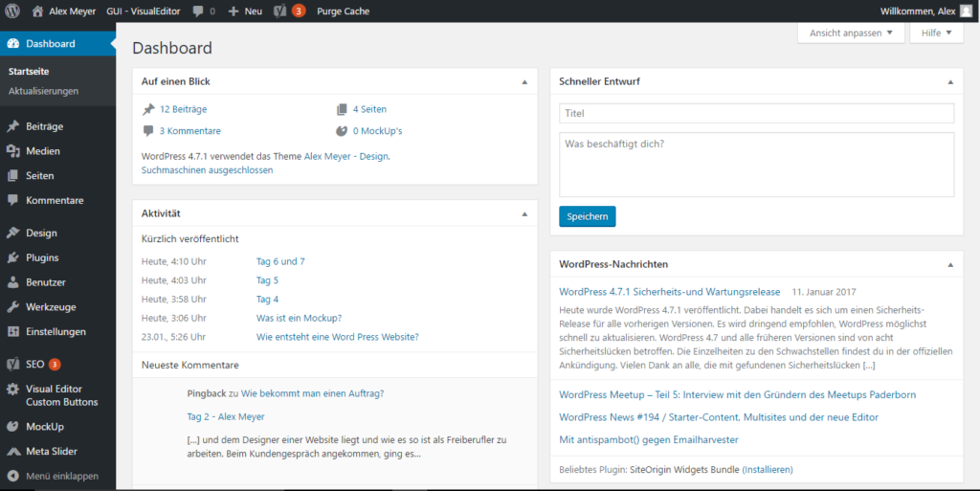Image resolution: width=980 pixels, height=491 pixels.
Task: Collapse the Auf einen Blick panel
Action: (x=523, y=82)
